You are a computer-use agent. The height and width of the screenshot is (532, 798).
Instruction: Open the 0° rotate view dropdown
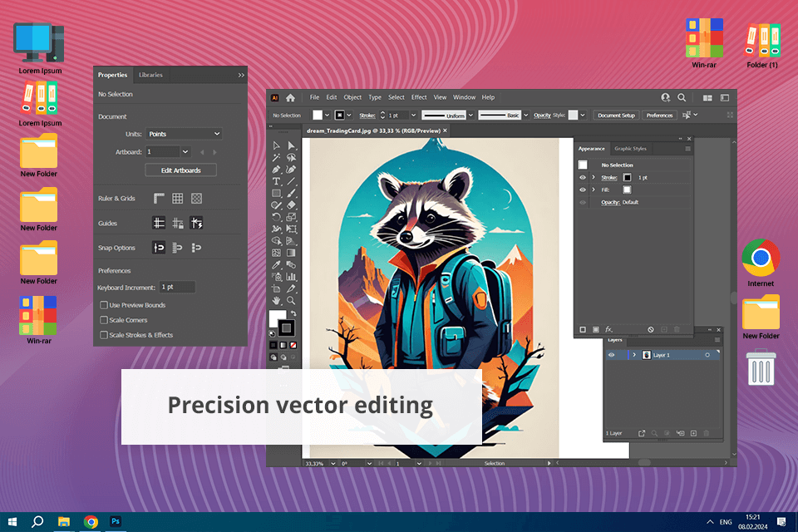coord(369,463)
